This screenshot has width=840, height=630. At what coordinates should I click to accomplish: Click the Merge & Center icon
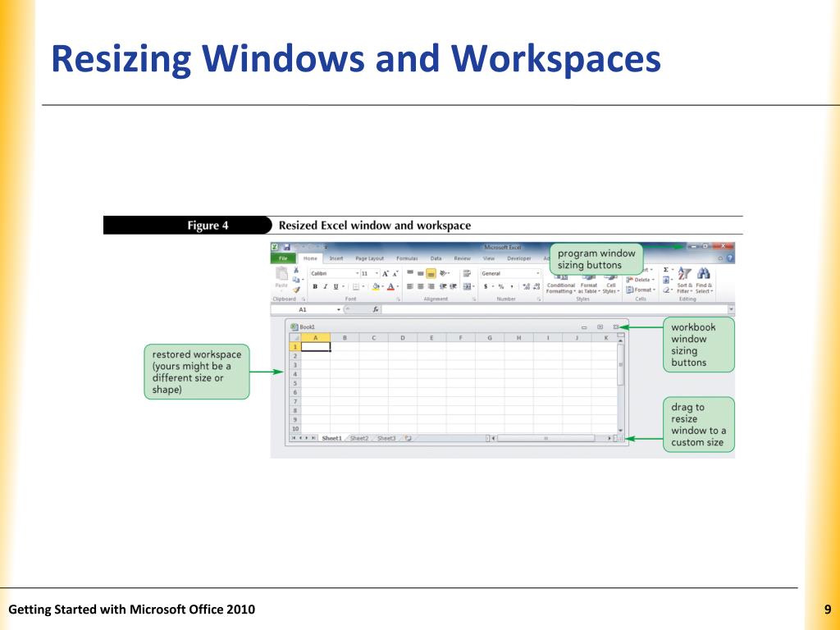[467, 286]
